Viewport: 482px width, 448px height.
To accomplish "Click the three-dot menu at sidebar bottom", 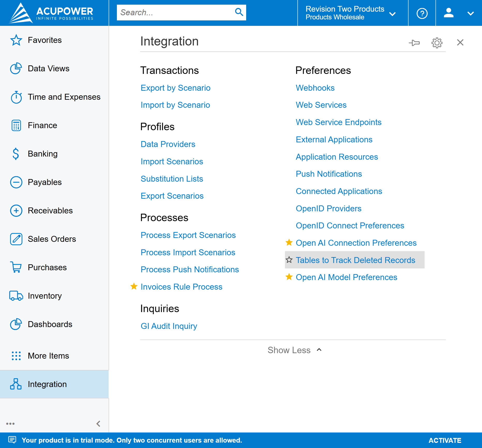I will tap(10, 424).
